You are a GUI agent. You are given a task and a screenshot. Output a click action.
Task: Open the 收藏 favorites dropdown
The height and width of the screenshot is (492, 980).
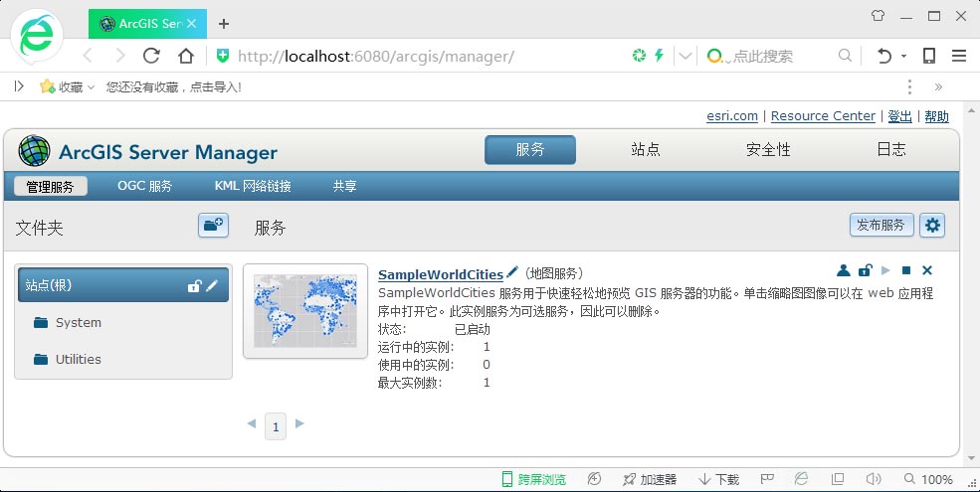coord(67,86)
